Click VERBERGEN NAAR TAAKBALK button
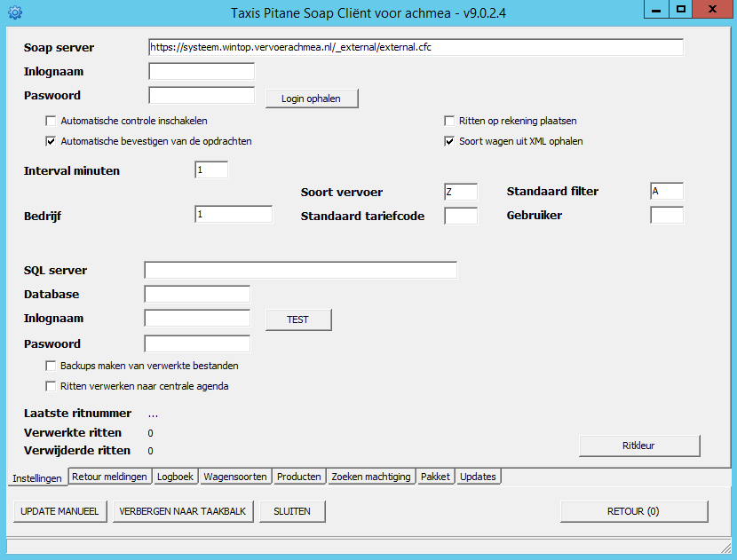This screenshot has height=560, width=737. (183, 511)
